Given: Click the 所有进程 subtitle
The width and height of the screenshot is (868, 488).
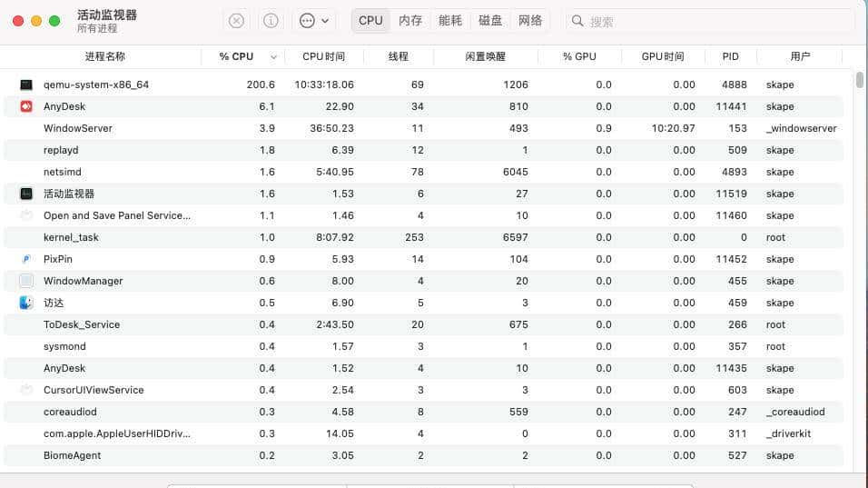Looking at the screenshot, I should click(97, 29).
